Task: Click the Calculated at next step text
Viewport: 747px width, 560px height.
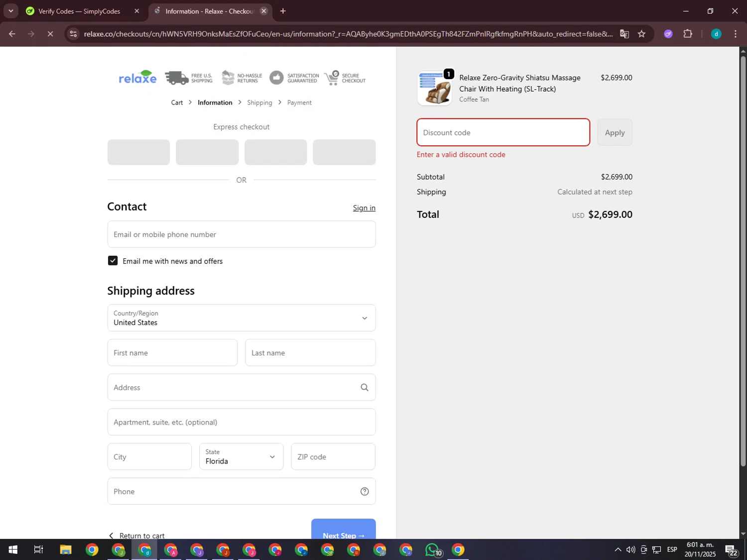Action: 595,192
